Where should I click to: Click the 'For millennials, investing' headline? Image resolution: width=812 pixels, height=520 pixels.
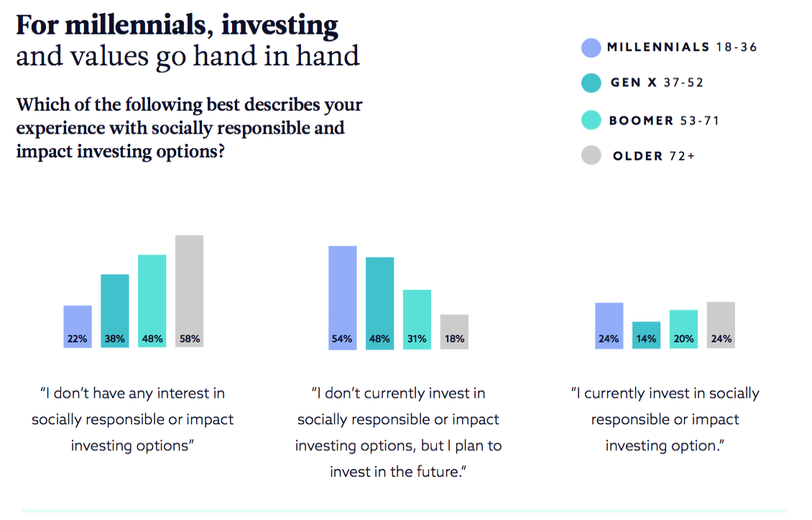click(177, 26)
